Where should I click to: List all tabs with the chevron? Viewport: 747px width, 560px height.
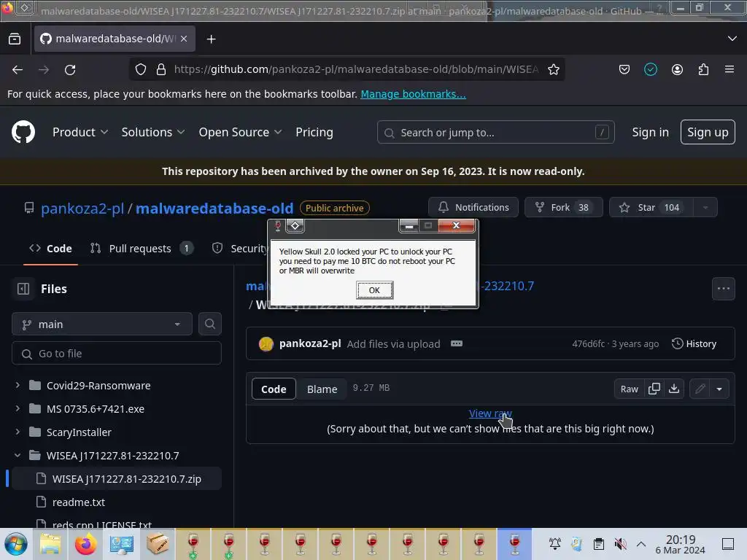(x=732, y=39)
